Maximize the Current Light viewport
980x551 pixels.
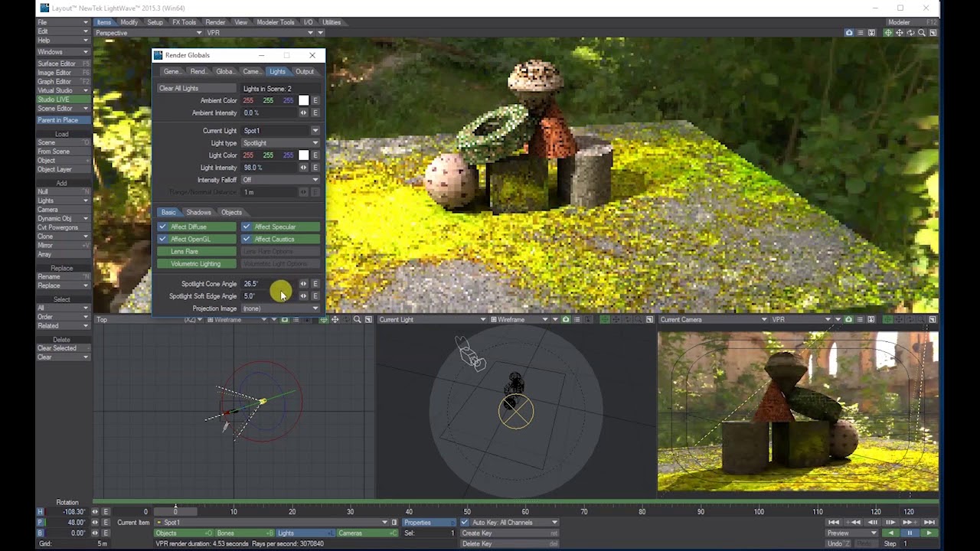coord(650,320)
